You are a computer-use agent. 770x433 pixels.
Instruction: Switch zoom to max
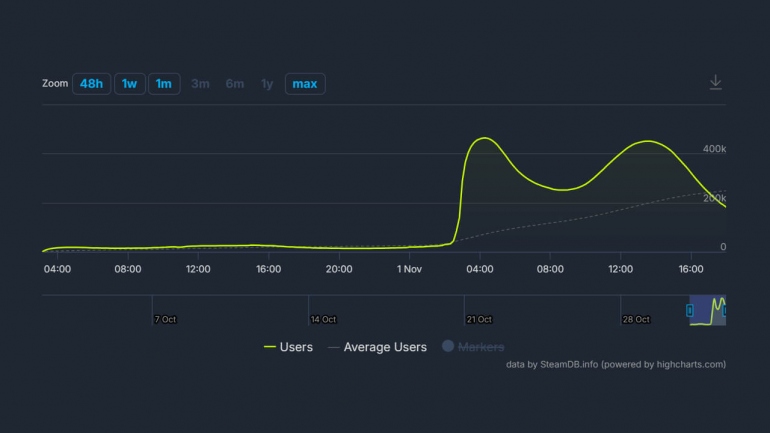tap(304, 84)
